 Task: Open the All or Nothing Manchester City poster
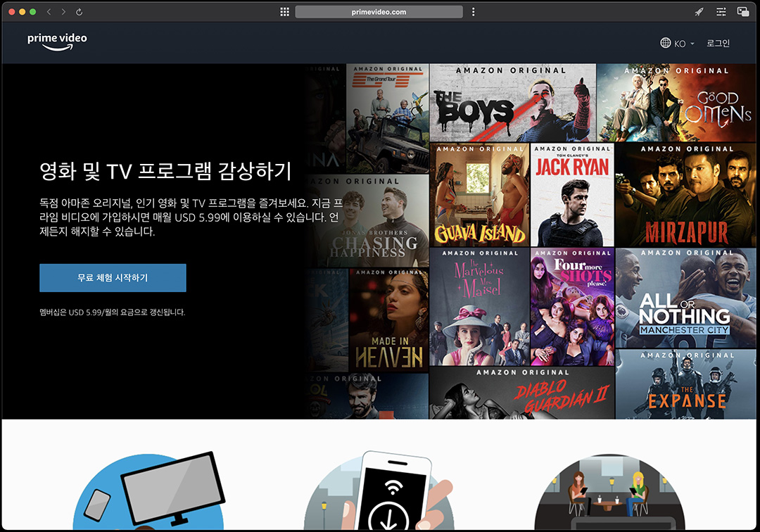click(x=685, y=298)
